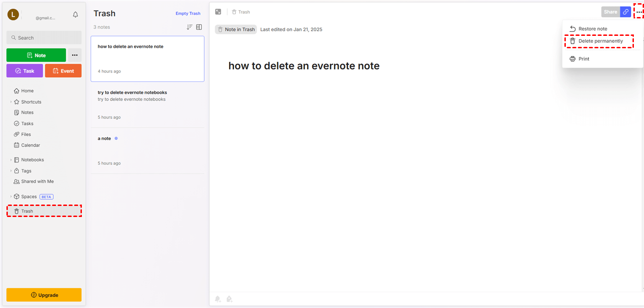Click the Search field
This screenshot has width=644, height=308.
[44, 38]
